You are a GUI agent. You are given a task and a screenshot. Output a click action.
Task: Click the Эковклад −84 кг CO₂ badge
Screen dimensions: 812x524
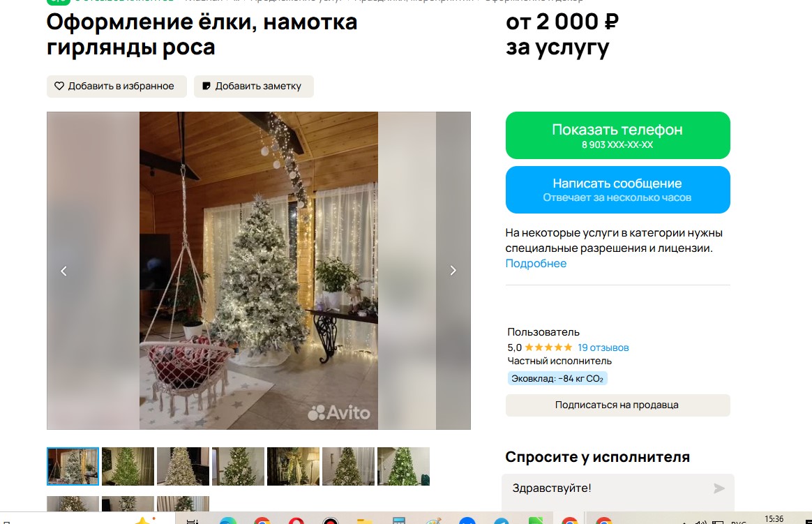[557, 378]
